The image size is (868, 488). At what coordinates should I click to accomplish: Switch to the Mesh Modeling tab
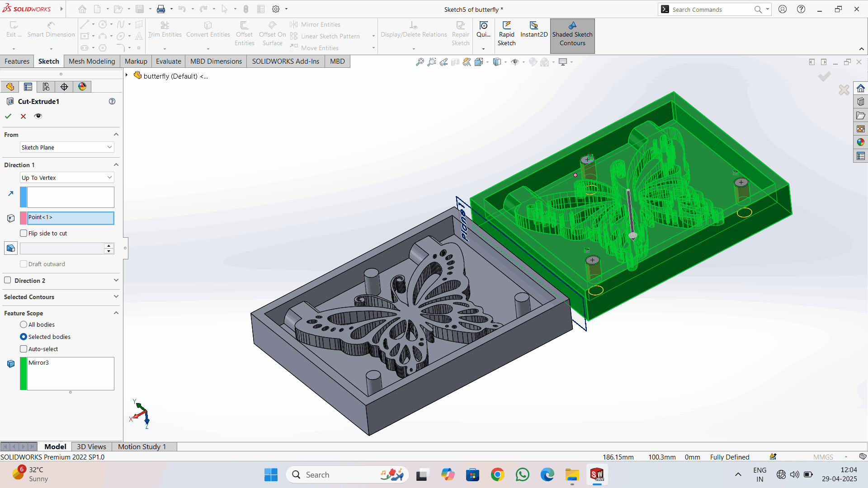coord(92,61)
